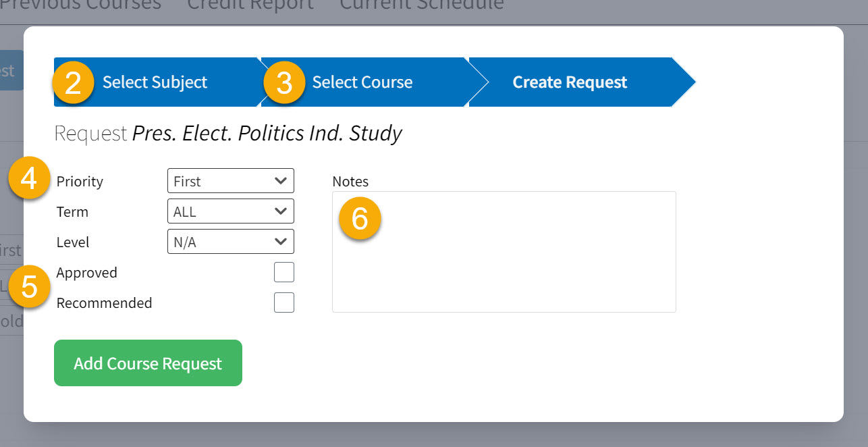Open the Priority dropdown
This screenshot has width=868, height=447.
tap(230, 180)
